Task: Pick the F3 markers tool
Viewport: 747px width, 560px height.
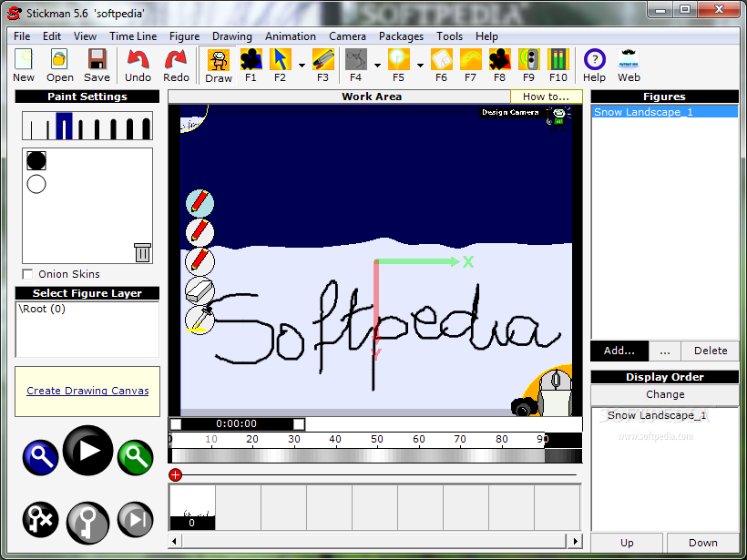Action: click(323, 66)
